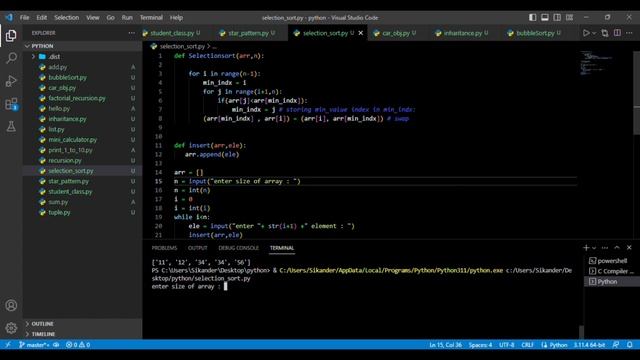Screen dimensions: 640x360
Task: Open remote window status bar icon
Action: tap(7, 345)
